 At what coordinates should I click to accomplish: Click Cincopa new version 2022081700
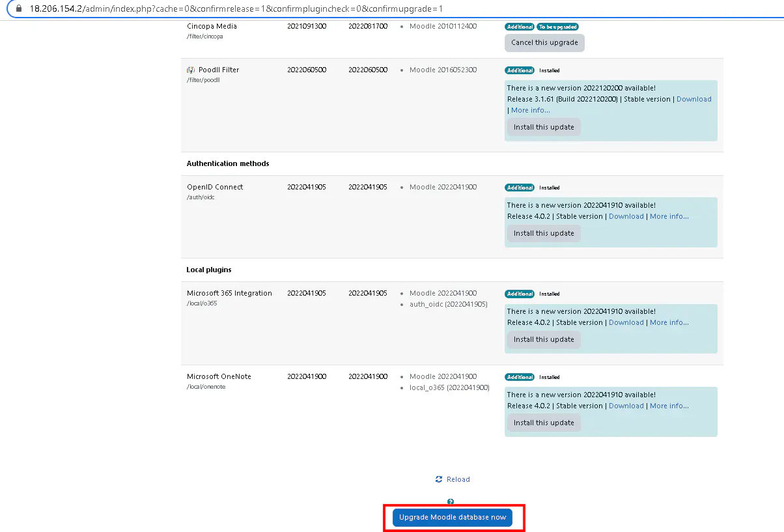point(368,26)
